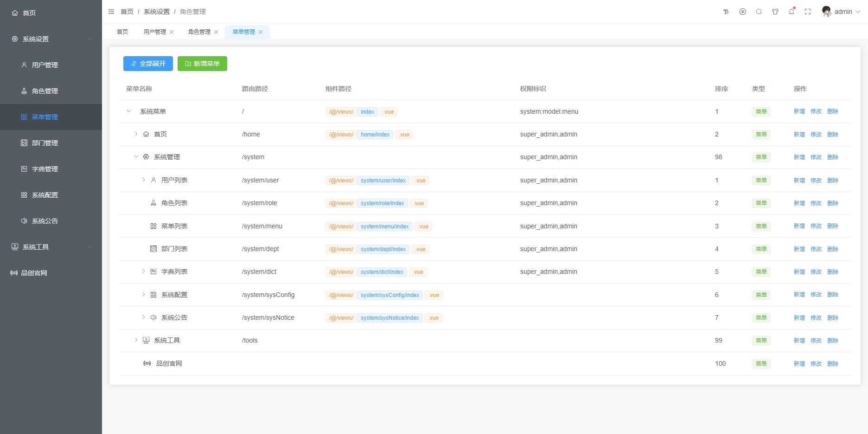This screenshot has width=868, height=434.
Task: Expand the 系统工具 table row
Action: coord(136,340)
